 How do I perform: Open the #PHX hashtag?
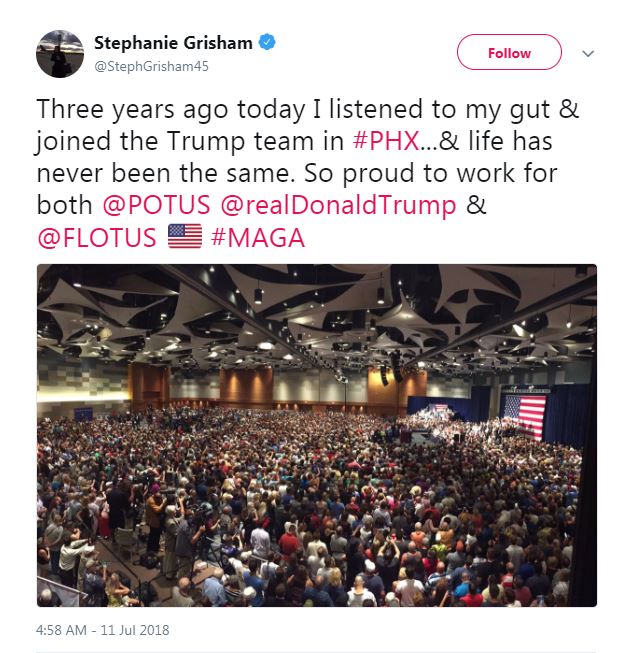[386, 141]
